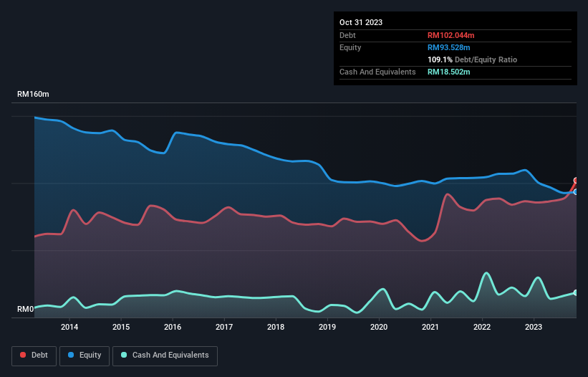The width and height of the screenshot is (588, 377).
Task: Click the RM102.044m debt value
Action: (x=450, y=35)
